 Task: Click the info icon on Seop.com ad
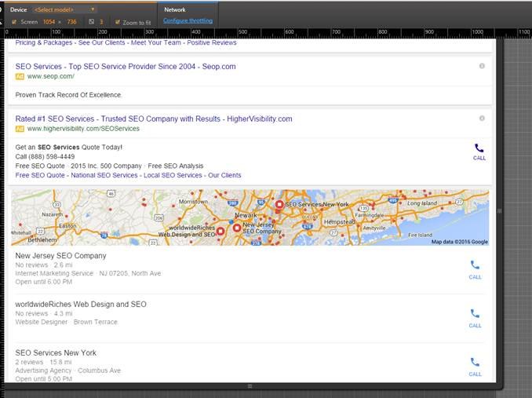click(x=482, y=66)
